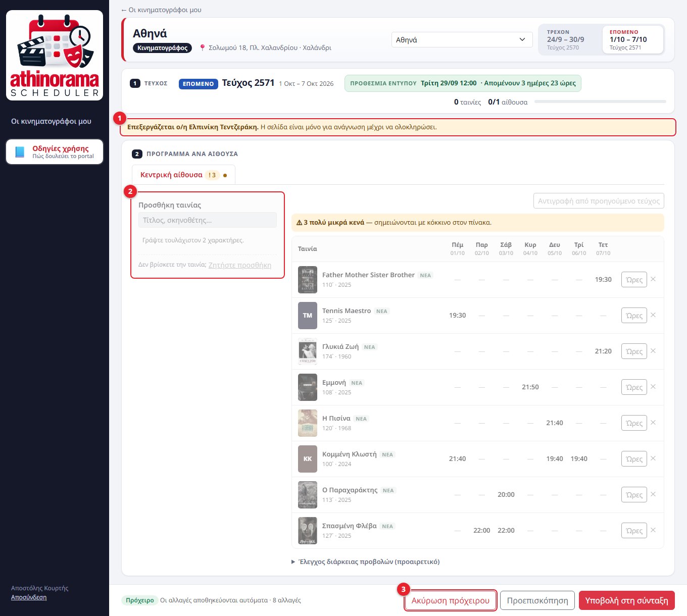Click the location pin icon beside Σολωμού 18
The width and height of the screenshot is (687, 616).
pos(203,47)
